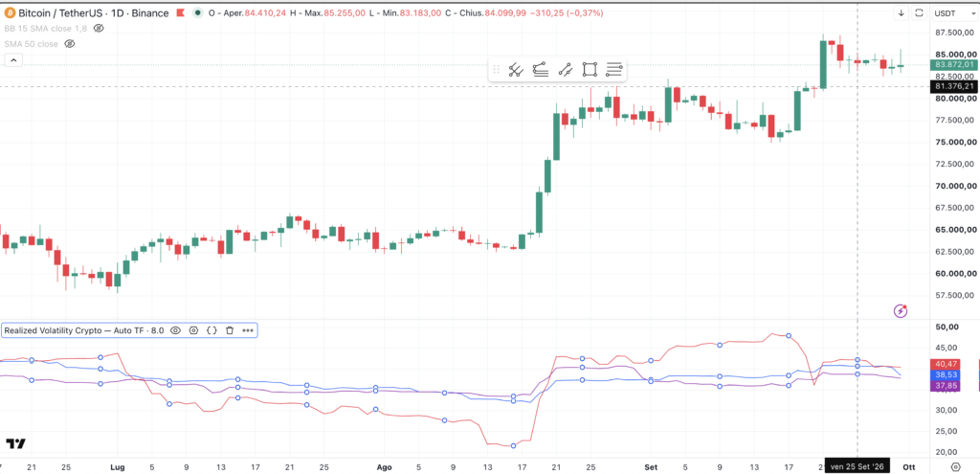Click the TradingView logo
Screen dimensions: 980x474
point(15,444)
